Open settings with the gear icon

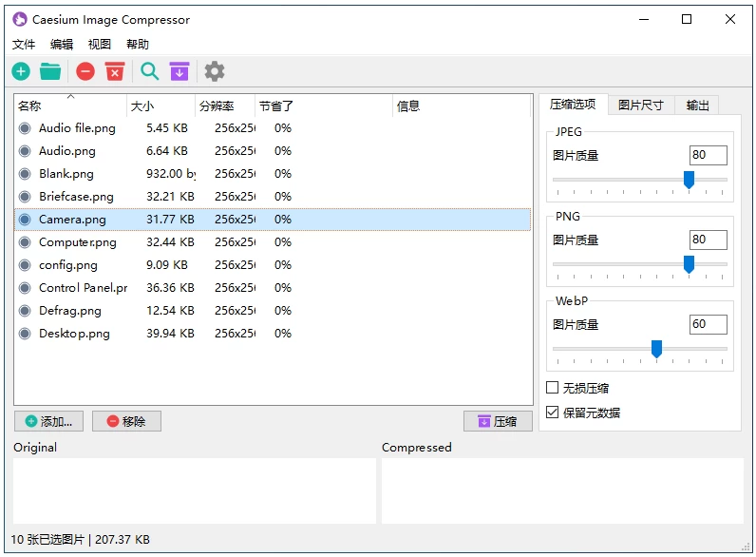[x=215, y=71]
